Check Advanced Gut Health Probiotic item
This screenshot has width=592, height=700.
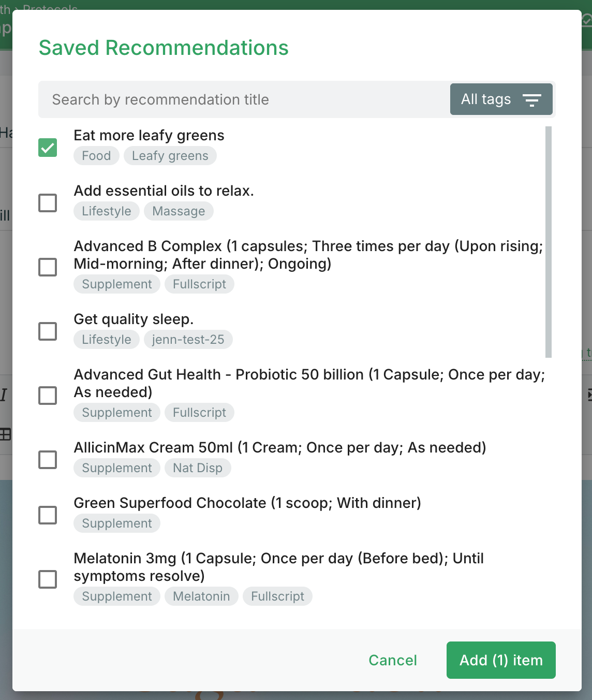[x=48, y=396]
